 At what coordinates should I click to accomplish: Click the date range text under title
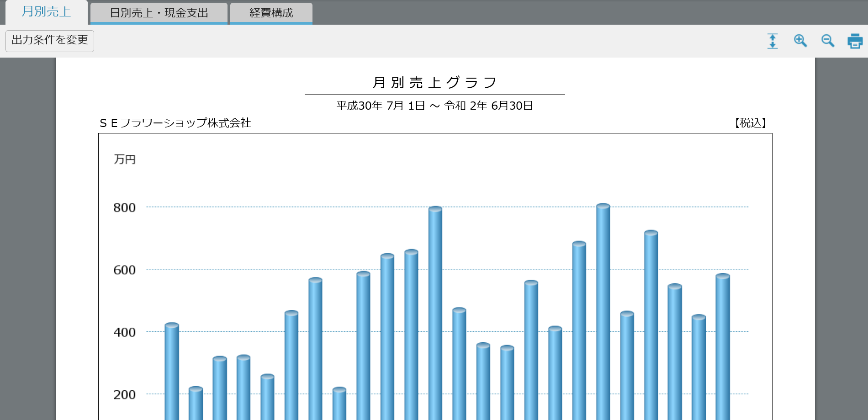pos(434,106)
